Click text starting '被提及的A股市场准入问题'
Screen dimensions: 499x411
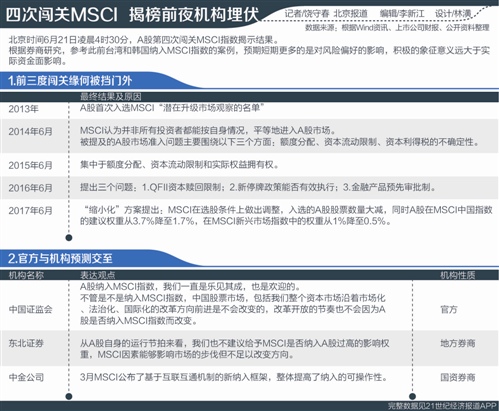280,142
